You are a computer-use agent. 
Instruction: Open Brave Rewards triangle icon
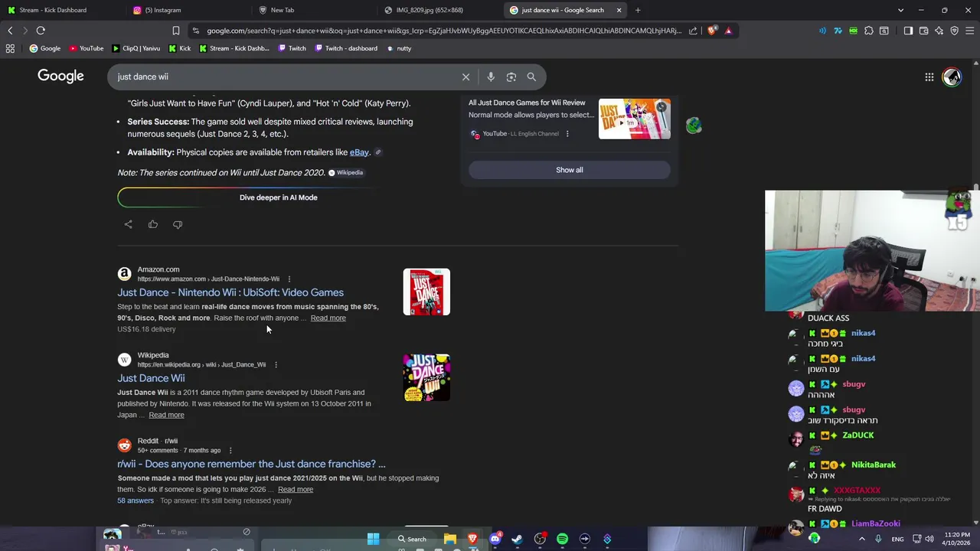(728, 31)
